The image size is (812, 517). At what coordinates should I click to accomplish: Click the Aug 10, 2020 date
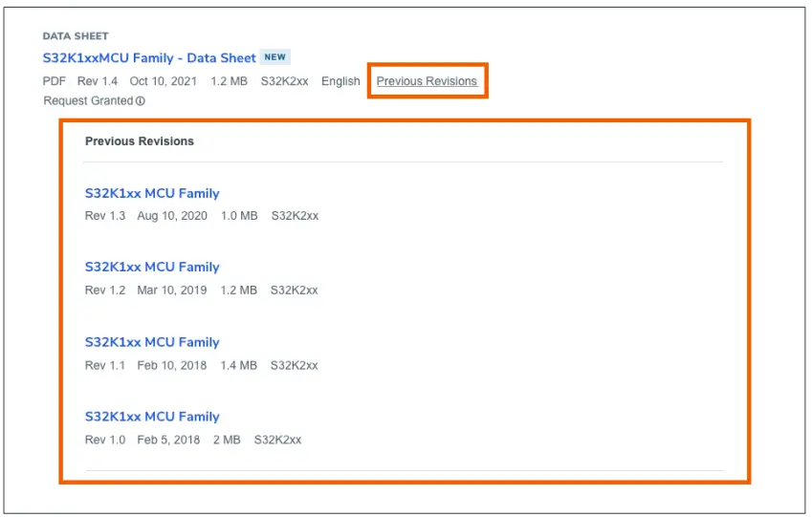[x=172, y=216]
